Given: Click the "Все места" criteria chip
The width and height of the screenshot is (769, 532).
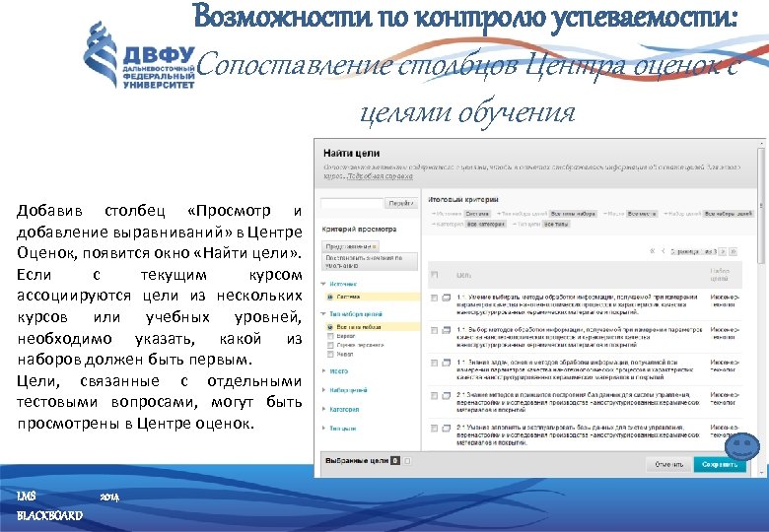Looking at the screenshot, I should 642,214.
